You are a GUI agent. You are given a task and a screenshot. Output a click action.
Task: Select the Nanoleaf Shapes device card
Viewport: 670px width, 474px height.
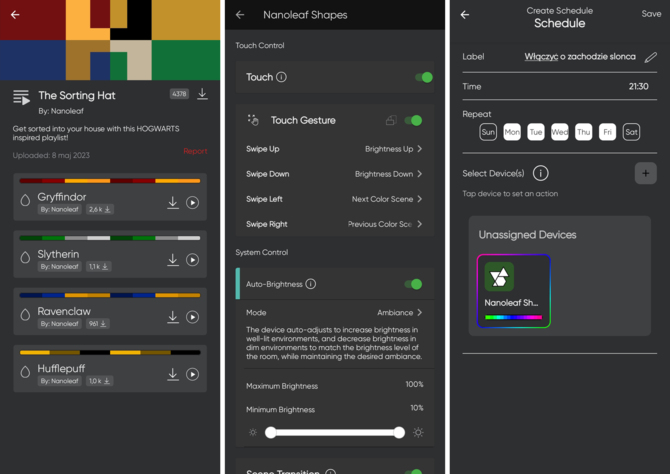click(514, 291)
